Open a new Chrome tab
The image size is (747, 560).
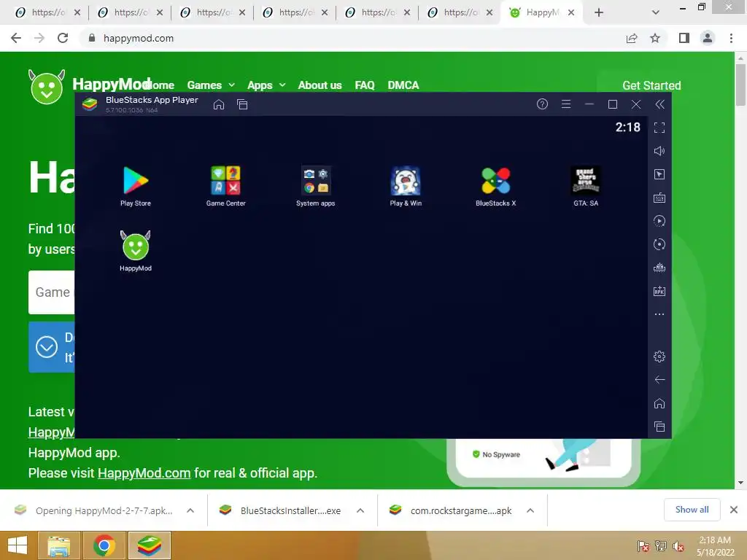pos(599,13)
